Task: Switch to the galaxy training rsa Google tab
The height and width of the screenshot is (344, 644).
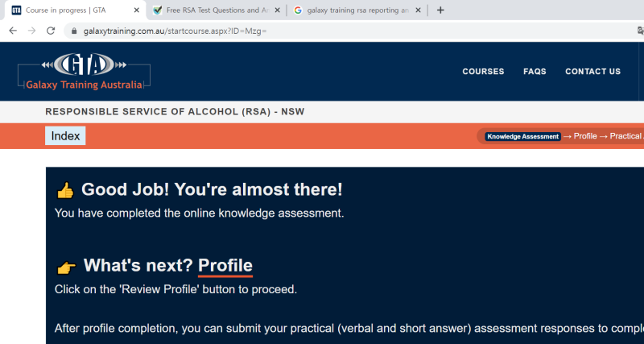Action: [x=357, y=10]
